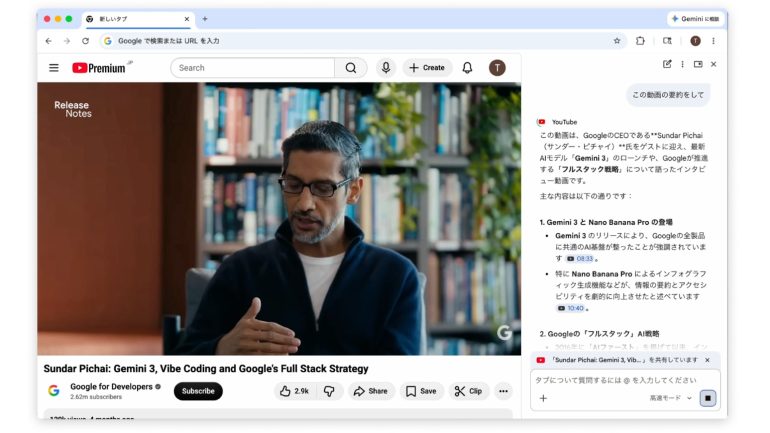770x433 pixels.
Task: Jump to the 08:33 timestamp link
Action: [580, 258]
